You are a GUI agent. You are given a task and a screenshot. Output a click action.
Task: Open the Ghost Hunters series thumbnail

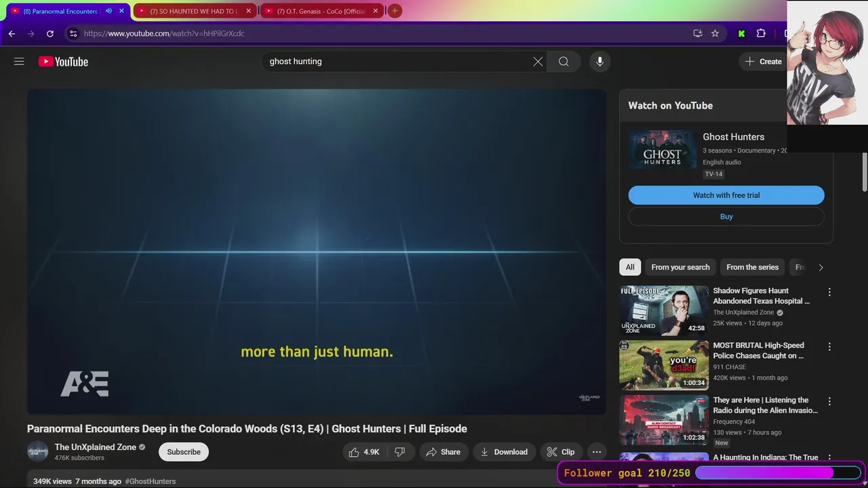662,150
